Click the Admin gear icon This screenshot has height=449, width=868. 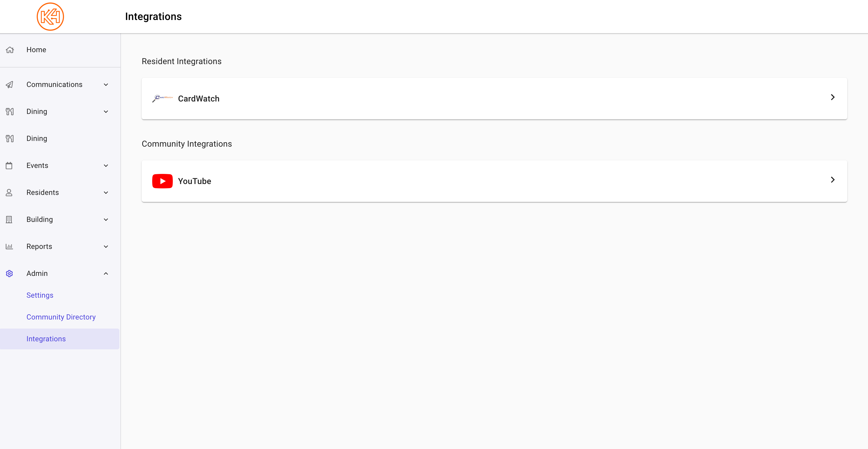tap(9, 274)
